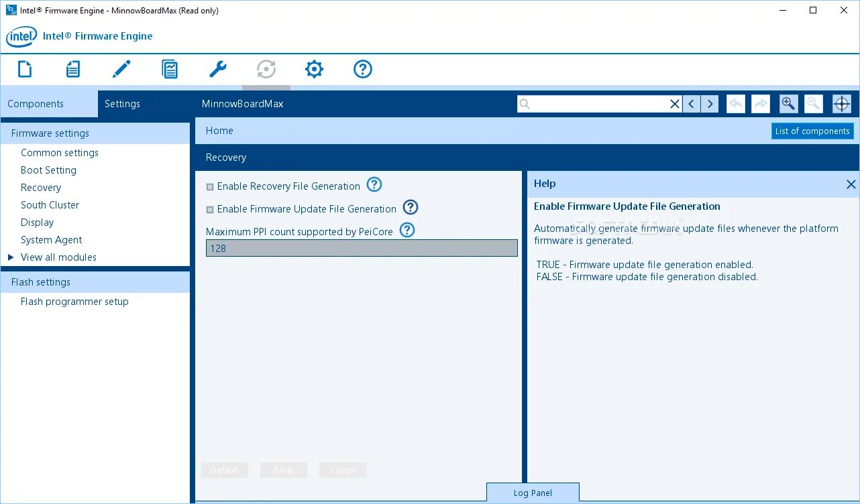Show help for Enable Firmware Update File Generation

coord(411,208)
